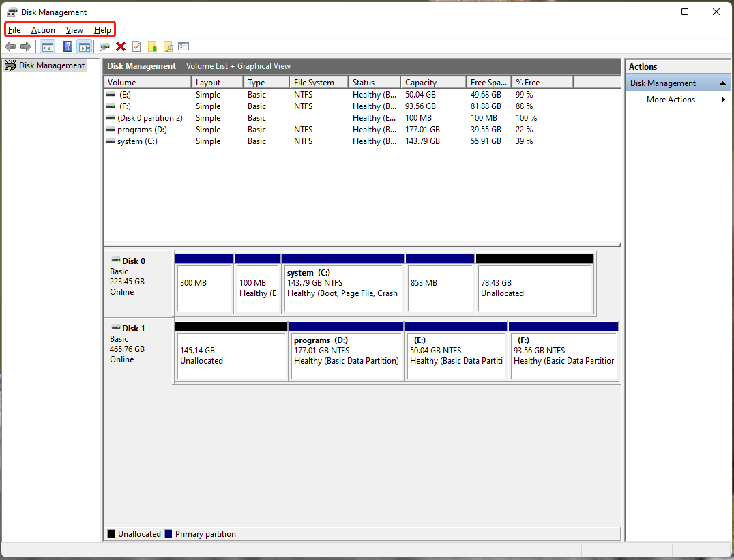Open the File menu
The height and width of the screenshot is (560, 734).
pos(14,30)
